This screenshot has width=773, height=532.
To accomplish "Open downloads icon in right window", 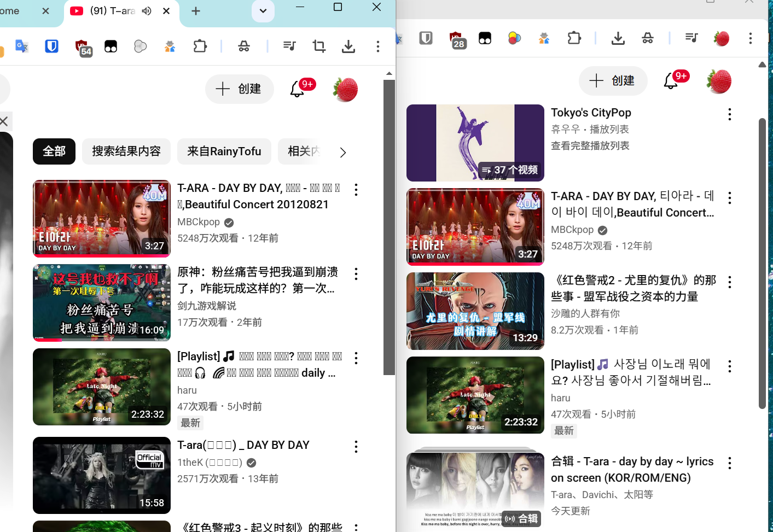I will 618,38.
